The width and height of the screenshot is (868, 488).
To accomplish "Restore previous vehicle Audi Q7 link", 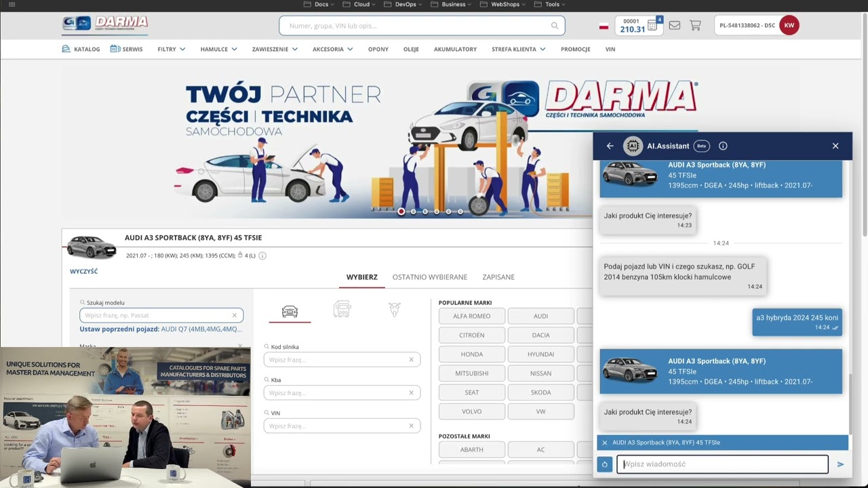I will (201, 329).
